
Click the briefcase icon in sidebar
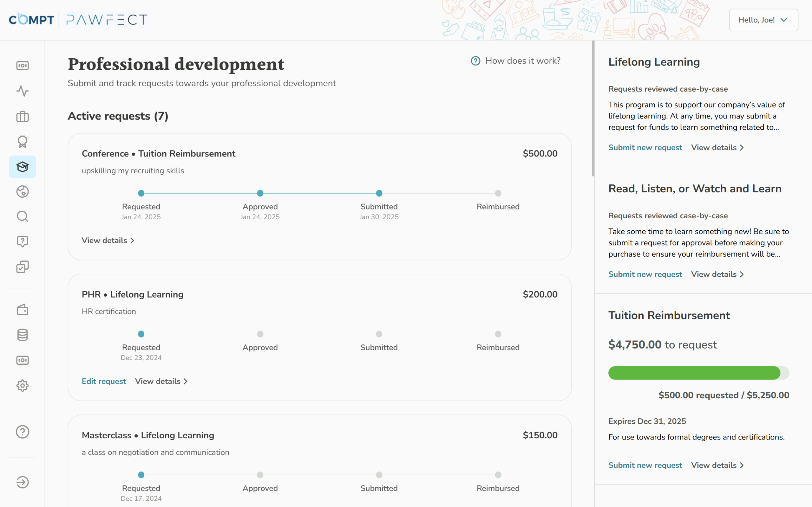tap(23, 116)
